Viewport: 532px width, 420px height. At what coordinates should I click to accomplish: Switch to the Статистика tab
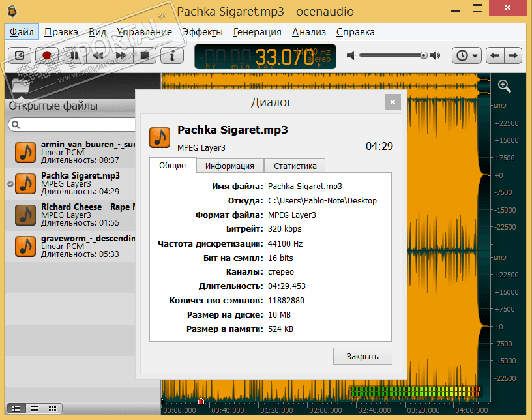(295, 166)
